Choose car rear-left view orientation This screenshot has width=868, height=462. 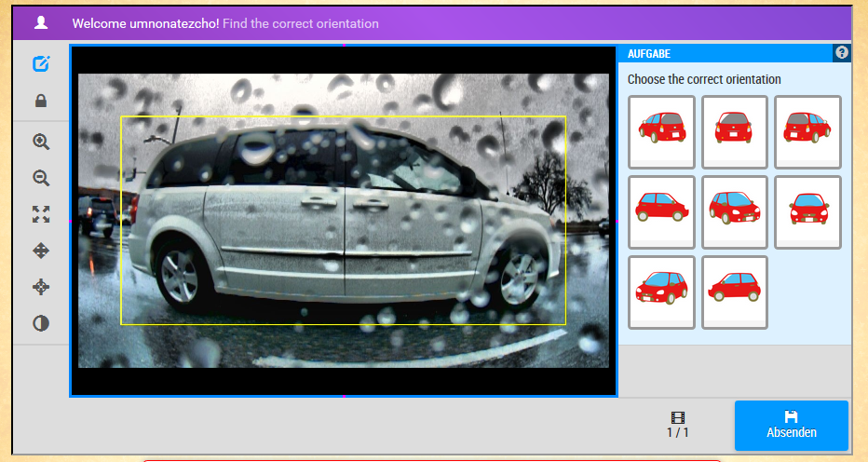click(661, 132)
